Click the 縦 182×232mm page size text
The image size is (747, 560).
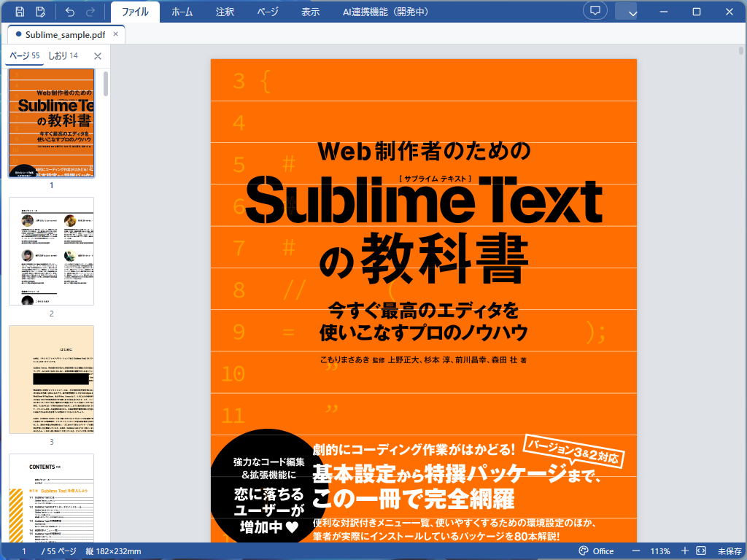click(x=113, y=551)
